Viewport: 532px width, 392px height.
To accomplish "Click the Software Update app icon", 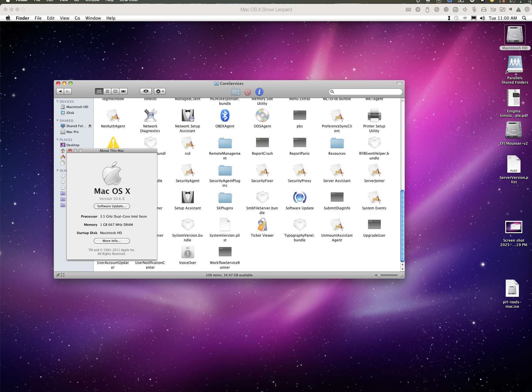I will (300, 198).
